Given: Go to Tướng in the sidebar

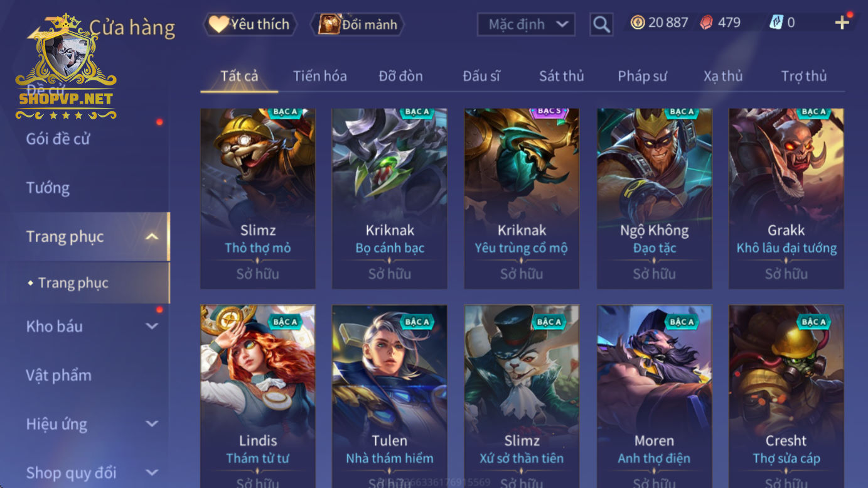Looking at the screenshot, I should point(48,188).
